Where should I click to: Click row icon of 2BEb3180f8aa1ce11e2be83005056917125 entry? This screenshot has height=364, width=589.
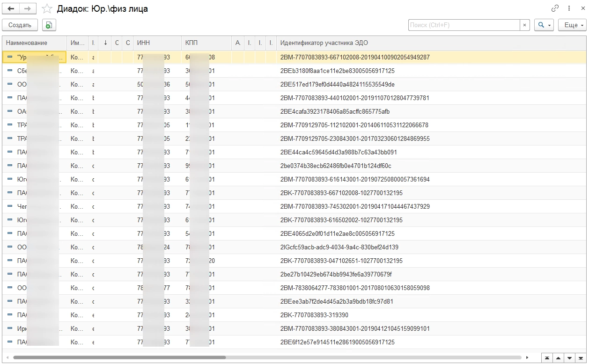10,71
